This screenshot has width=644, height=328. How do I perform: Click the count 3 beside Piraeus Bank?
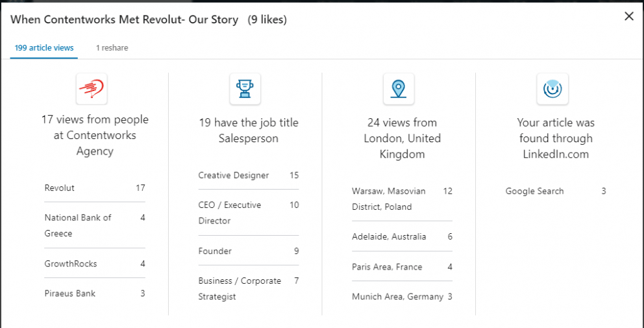pos(143,294)
